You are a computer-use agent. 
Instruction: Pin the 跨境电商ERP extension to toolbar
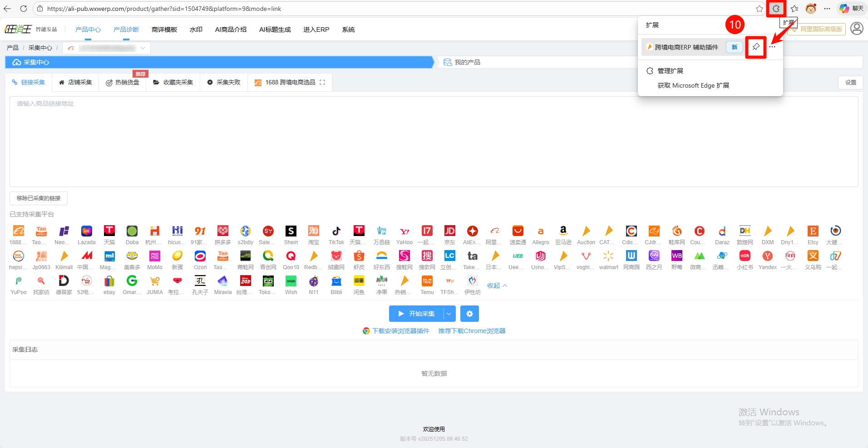click(x=756, y=47)
